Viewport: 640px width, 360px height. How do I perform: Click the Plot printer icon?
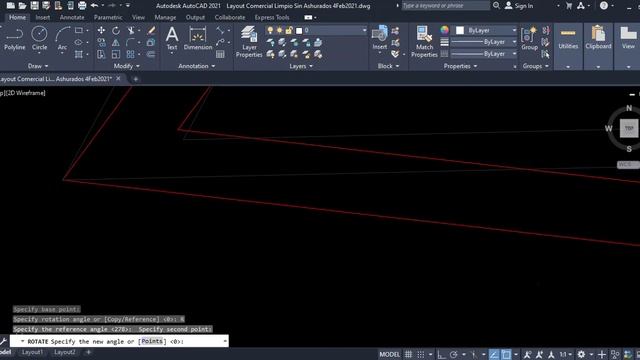[82, 6]
